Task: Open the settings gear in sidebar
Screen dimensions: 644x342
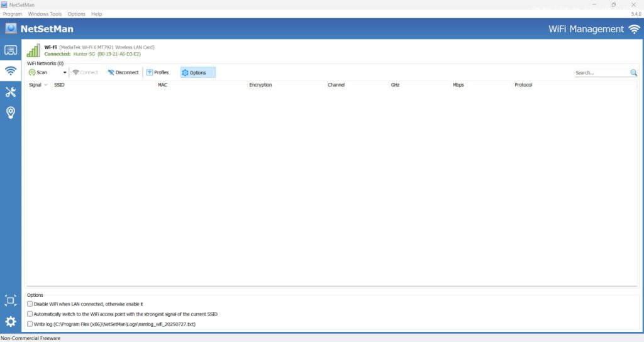Action: tap(11, 321)
